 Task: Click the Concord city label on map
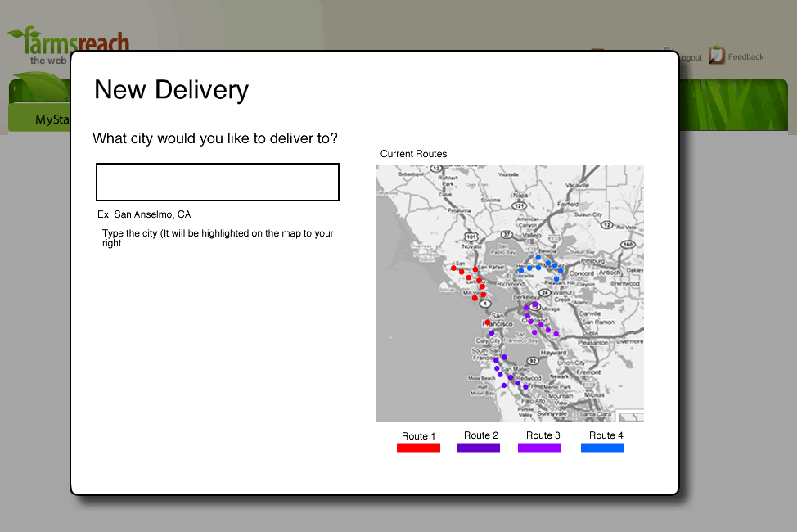click(581, 273)
